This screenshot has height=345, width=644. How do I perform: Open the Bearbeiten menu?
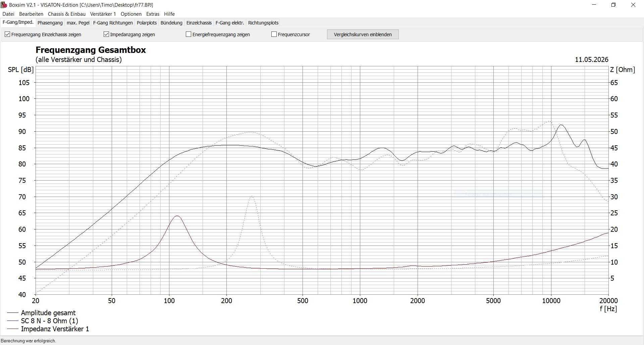tap(31, 14)
